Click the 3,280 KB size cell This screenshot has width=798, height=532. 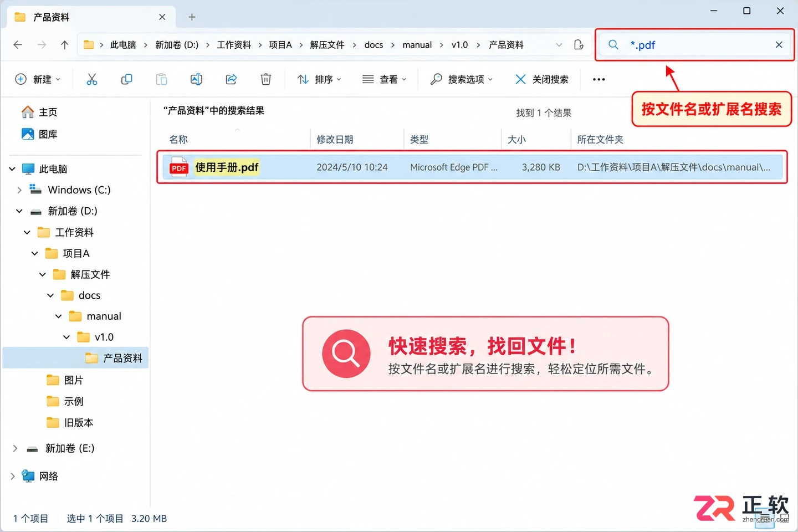click(x=541, y=167)
